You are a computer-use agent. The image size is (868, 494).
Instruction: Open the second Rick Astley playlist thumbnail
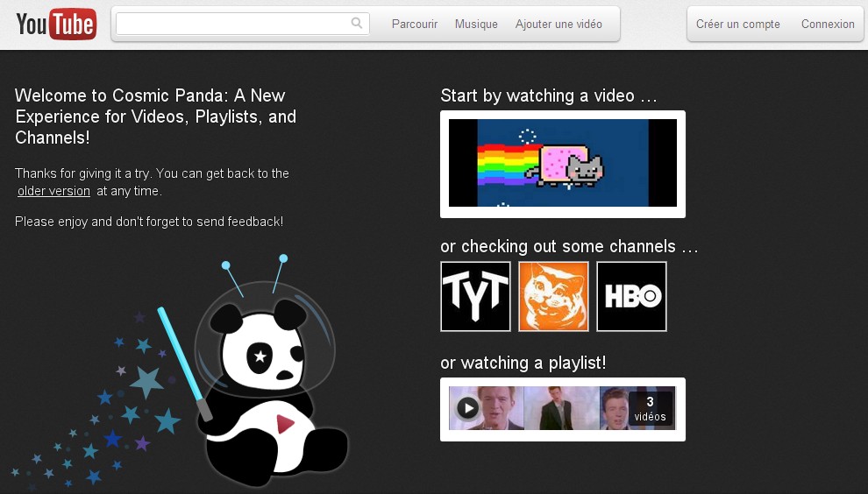click(562, 409)
